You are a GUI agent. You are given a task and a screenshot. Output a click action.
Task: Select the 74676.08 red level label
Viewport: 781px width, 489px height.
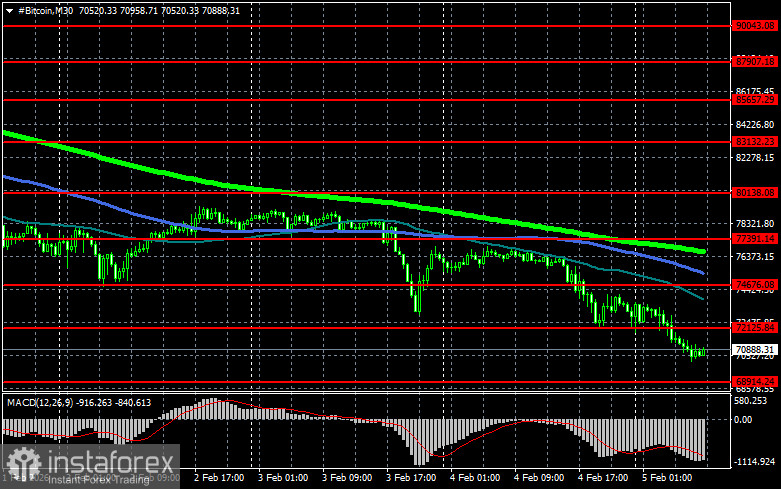(x=755, y=286)
